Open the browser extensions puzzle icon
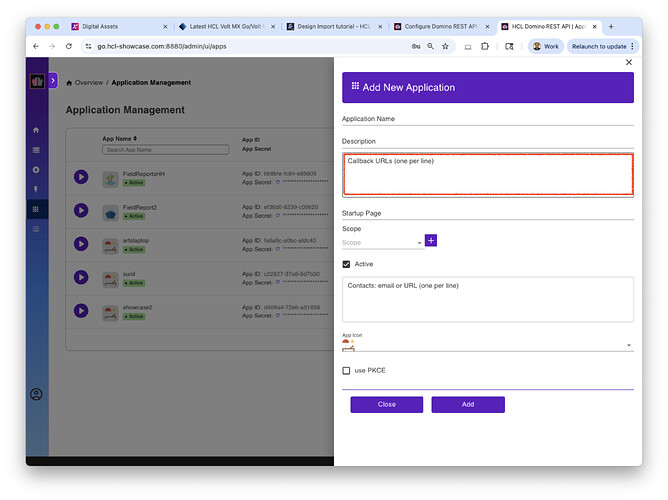 pos(484,46)
